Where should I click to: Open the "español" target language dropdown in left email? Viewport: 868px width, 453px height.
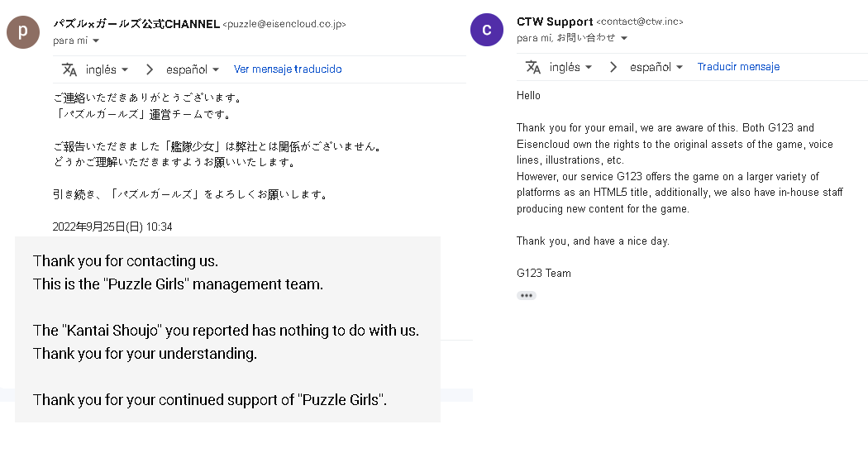(x=193, y=69)
